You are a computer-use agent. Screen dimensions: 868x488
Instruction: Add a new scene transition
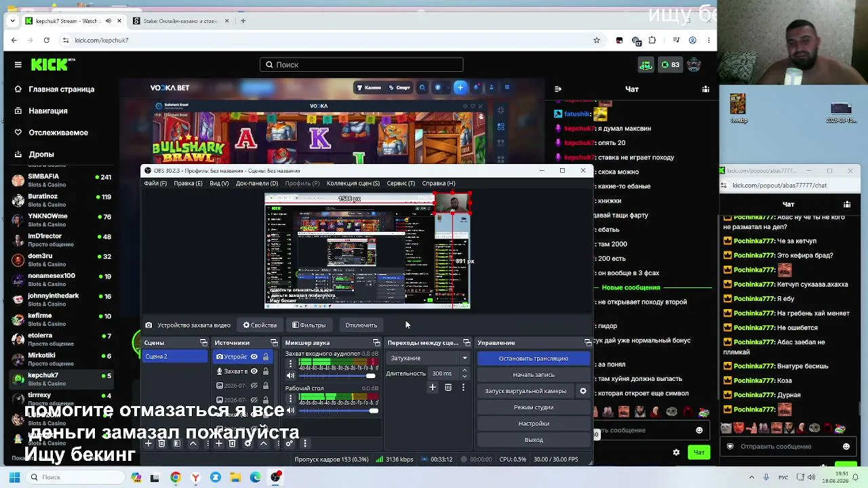point(433,387)
